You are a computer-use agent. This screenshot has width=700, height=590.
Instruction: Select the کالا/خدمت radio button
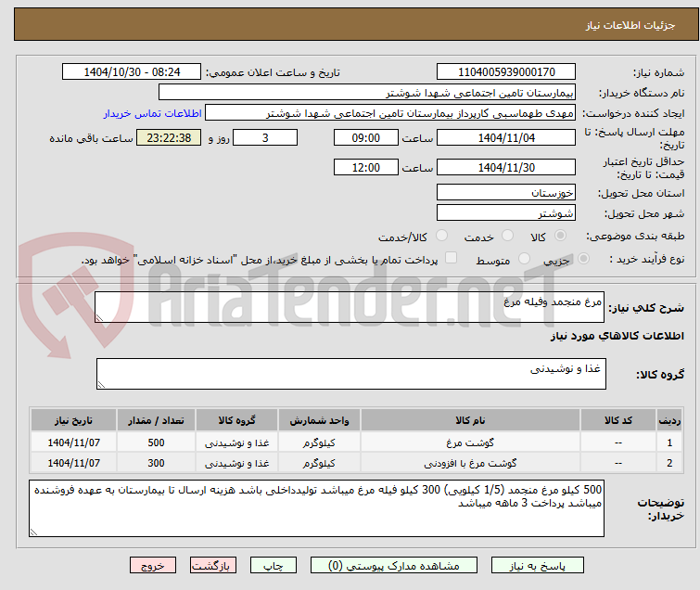(441, 236)
